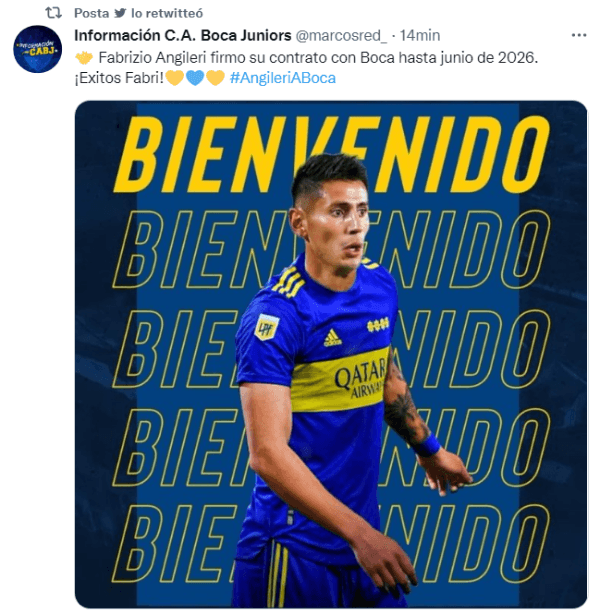Click the "lo retwitteó" label
600x614 pixels.
[167, 13]
